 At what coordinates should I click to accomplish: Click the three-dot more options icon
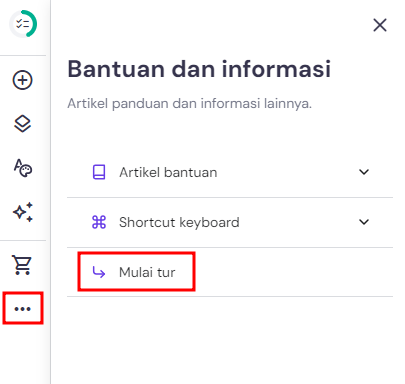[23, 309]
